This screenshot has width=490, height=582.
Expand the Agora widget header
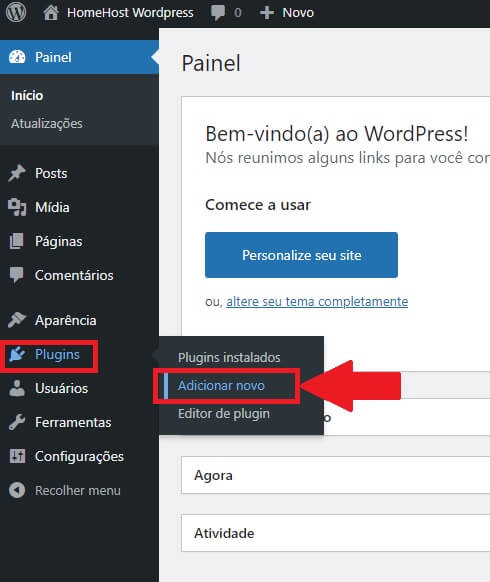pyautogui.click(x=336, y=475)
